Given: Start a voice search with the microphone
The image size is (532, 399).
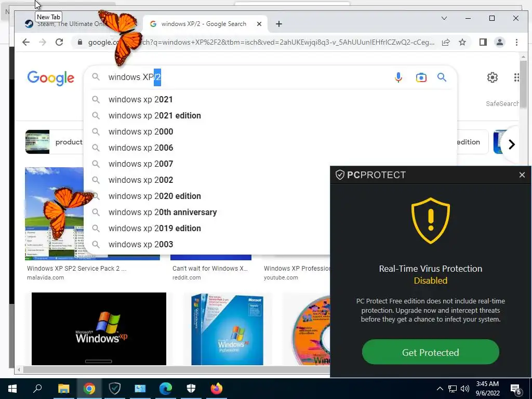Looking at the screenshot, I should 398,77.
